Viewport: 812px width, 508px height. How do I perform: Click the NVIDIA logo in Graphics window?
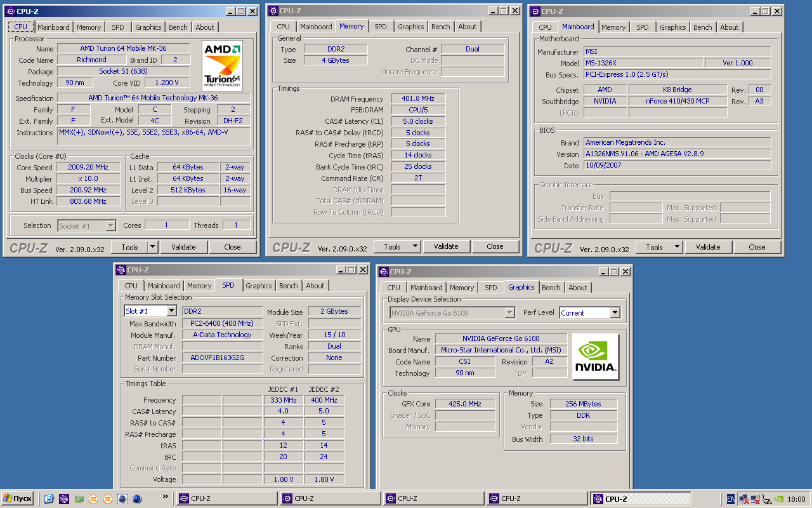click(x=595, y=356)
